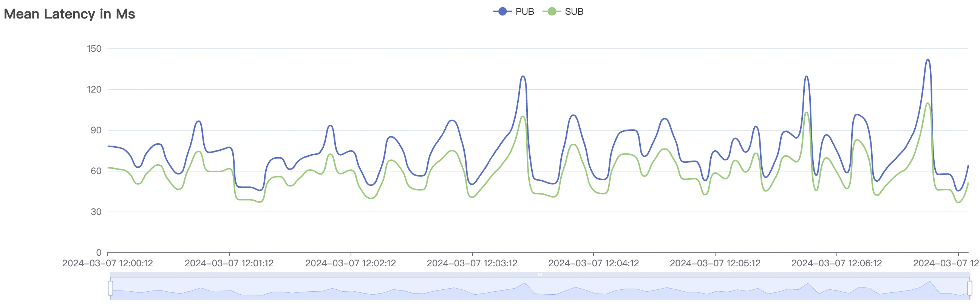Click the highest PUB peak above 140
The height and width of the screenshot is (306, 980).
(x=928, y=60)
